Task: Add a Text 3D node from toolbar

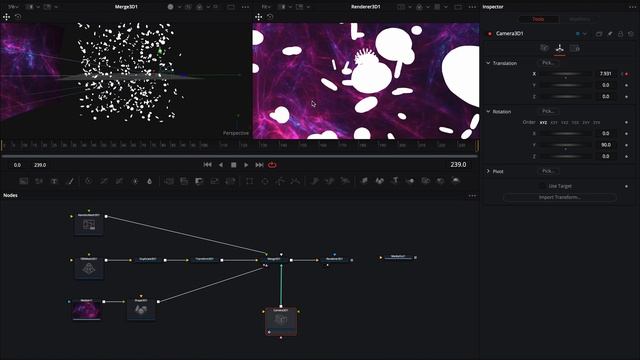Action: 395,181
